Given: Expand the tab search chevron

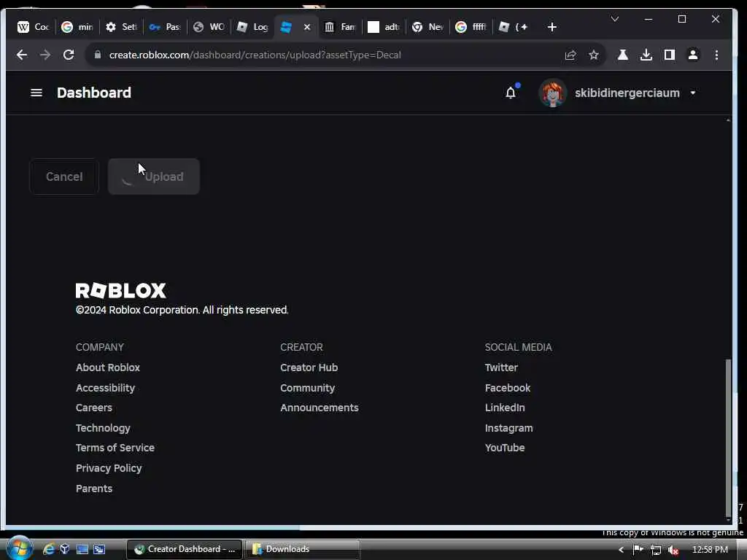Looking at the screenshot, I should (614, 19).
